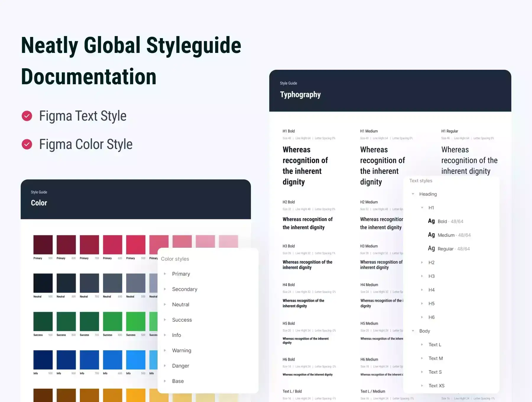The height and width of the screenshot is (402, 532).
Task: Collapse the Heading text styles group
Action: [x=413, y=194]
